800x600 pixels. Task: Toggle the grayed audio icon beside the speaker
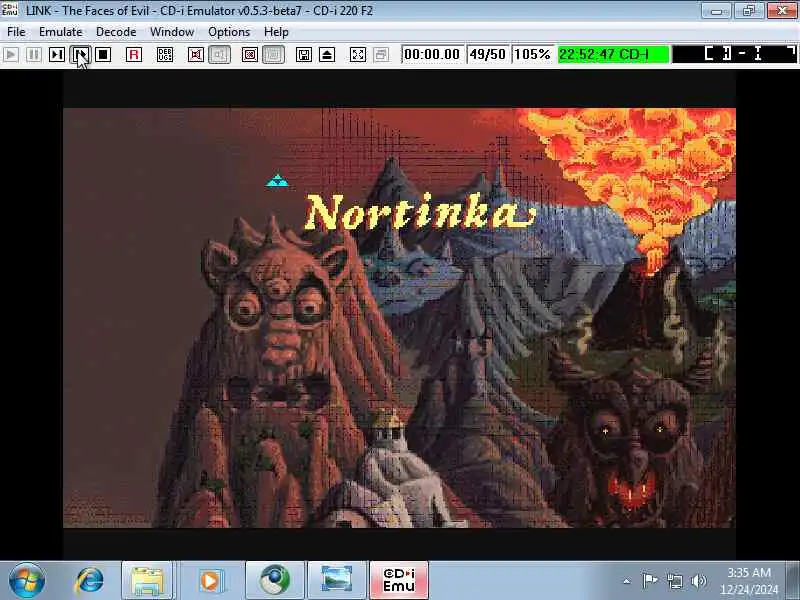(x=219, y=55)
